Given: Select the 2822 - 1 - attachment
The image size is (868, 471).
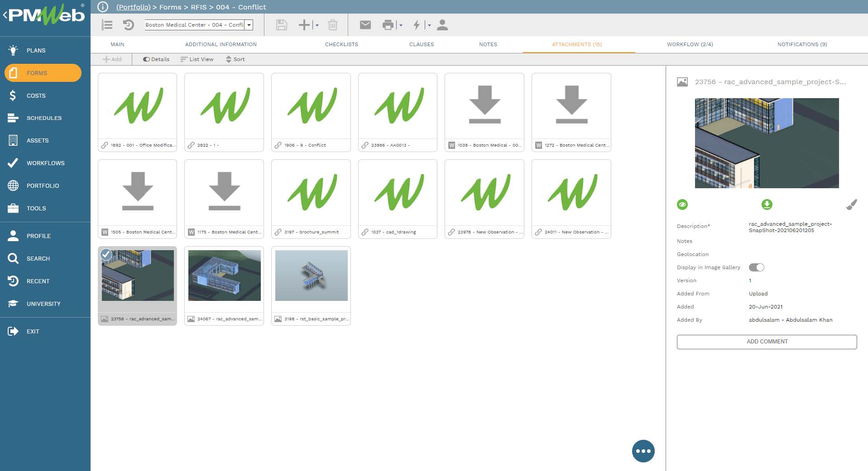Looking at the screenshot, I should (224, 112).
